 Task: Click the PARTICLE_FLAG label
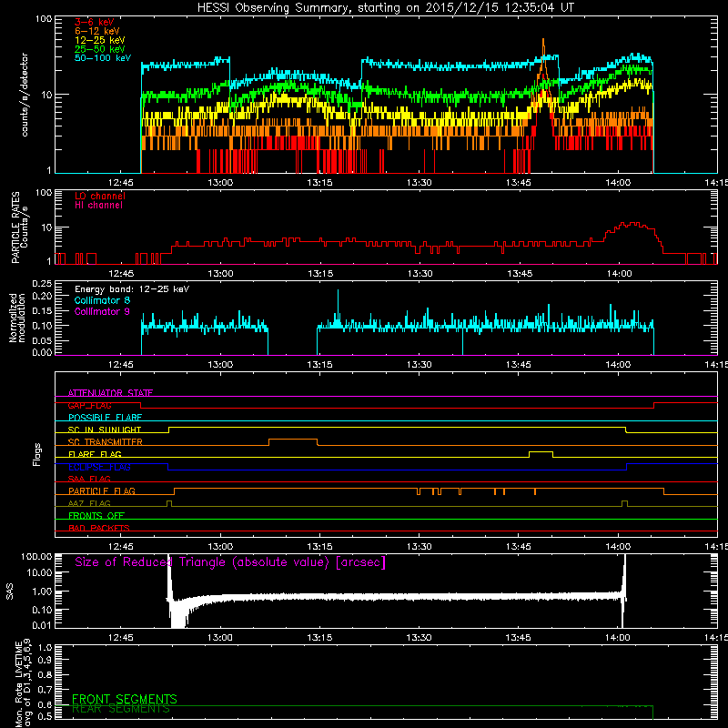pos(102,490)
